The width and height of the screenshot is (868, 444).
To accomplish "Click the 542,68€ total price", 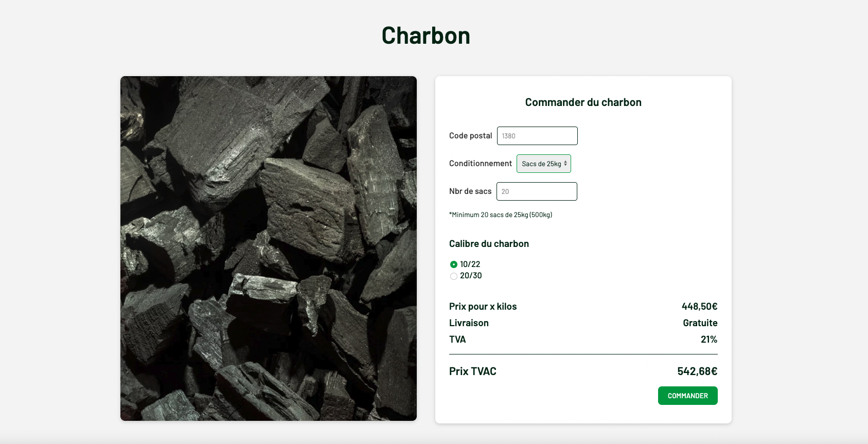I will point(698,371).
